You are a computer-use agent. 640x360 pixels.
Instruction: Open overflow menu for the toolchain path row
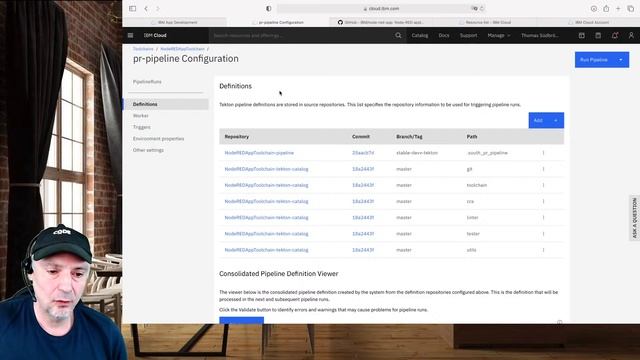543,185
